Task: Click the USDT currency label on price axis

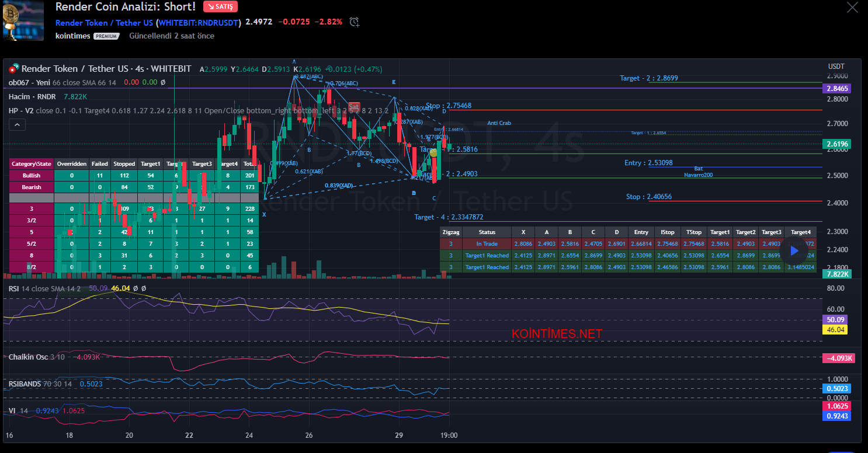Action: coord(836,67)
